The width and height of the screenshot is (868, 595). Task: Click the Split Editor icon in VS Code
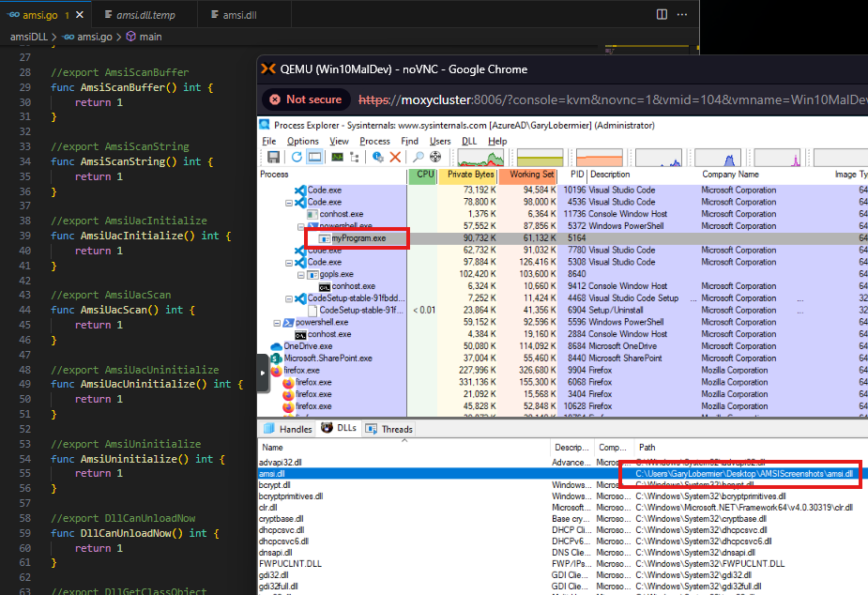pos(662,14)
